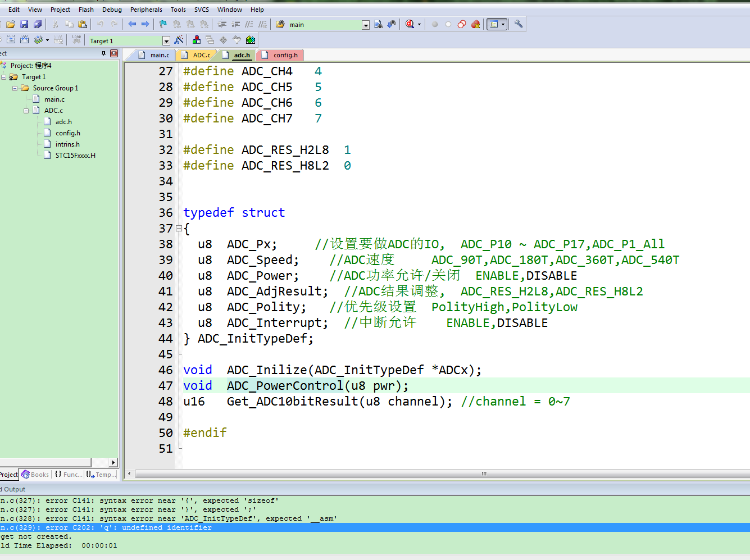
Task: Open the main find text dropdown
Action: click(x=366, y=25)
